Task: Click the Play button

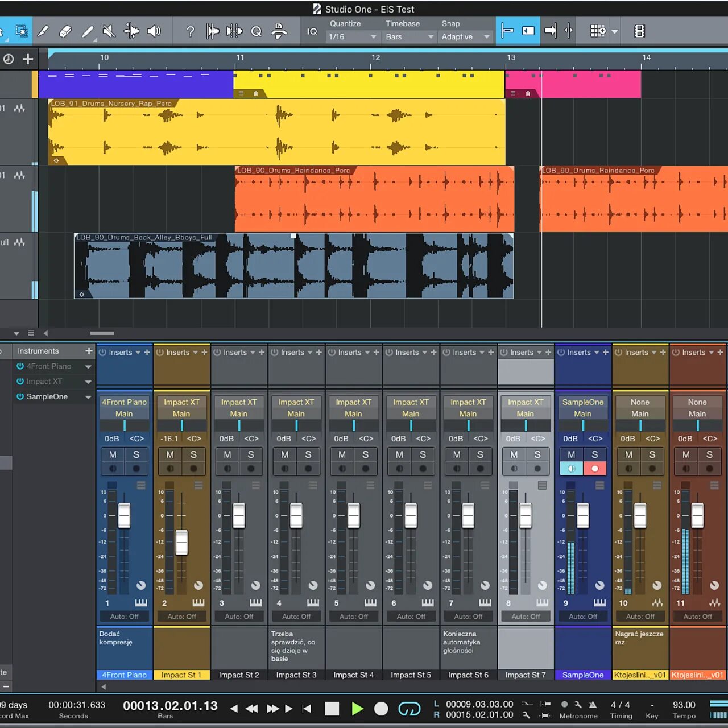Action: [x=357, y=709]
